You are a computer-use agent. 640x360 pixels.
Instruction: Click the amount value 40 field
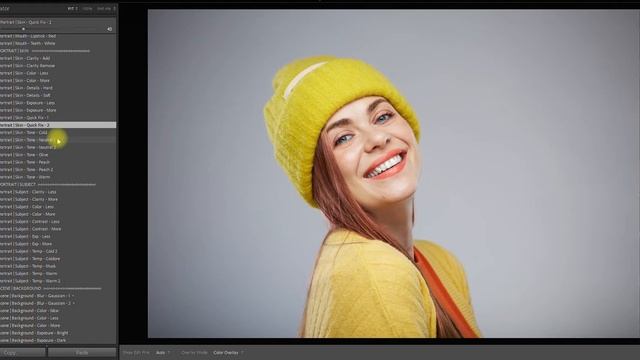pos(109,29)
